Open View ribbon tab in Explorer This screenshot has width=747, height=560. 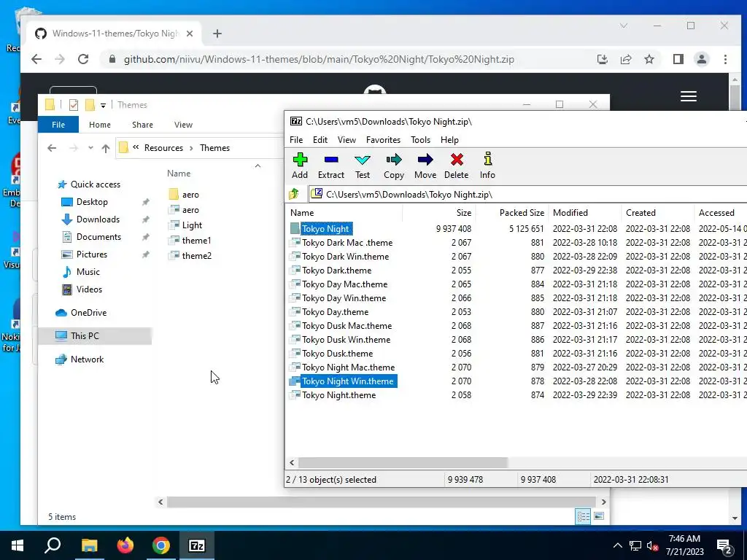point(183,125)
